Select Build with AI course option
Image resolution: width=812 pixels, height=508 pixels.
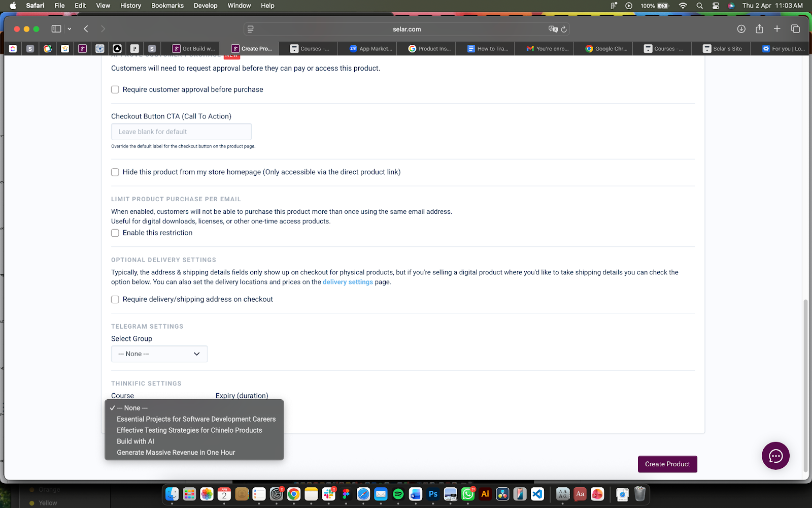pos(136,441)
